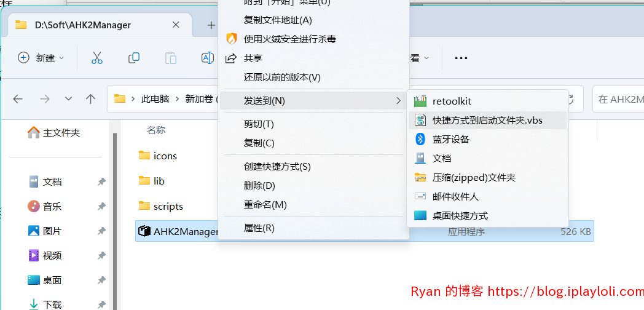Select the D:\Soft\AHK2Manager tab

pos(98,25)
